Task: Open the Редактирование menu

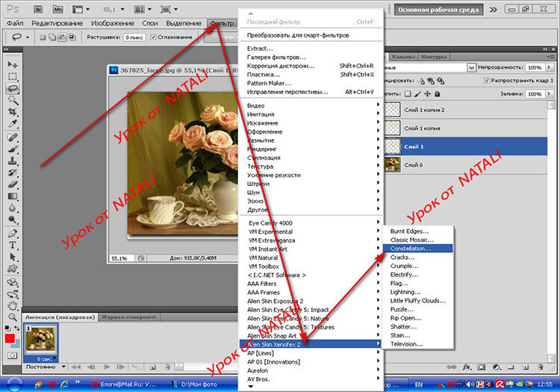Action: 57,23
